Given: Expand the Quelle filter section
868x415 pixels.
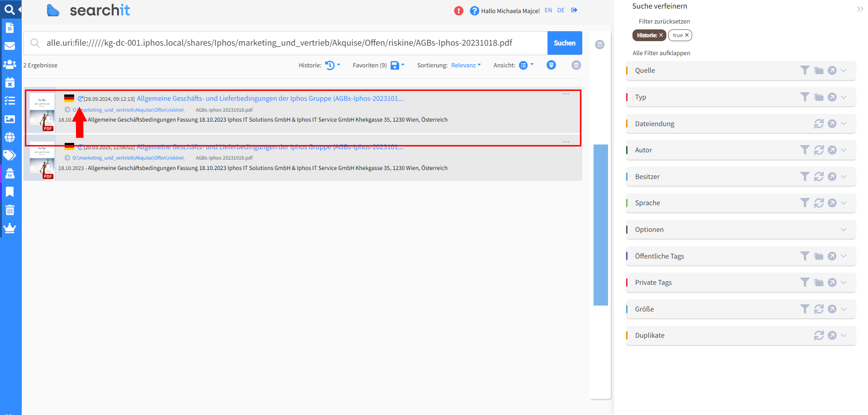Looking at the screenshot, I should 844,71.
